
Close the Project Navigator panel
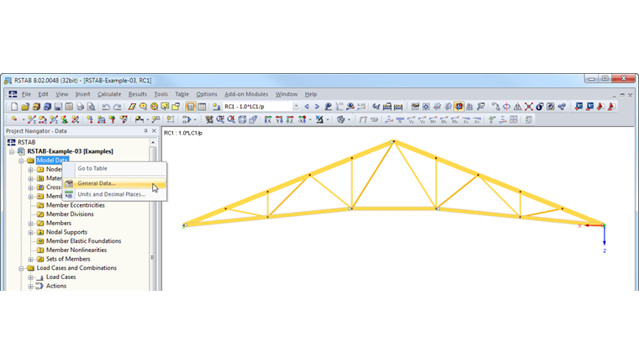154,131
